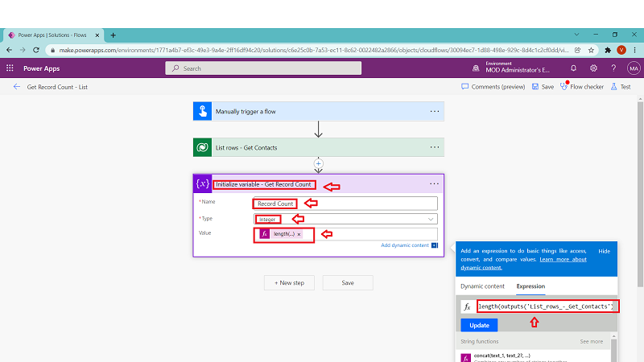Open the Power Apps app launcher waffle
The height and width of the screenshot is (362, 644).
pos(10,68)
